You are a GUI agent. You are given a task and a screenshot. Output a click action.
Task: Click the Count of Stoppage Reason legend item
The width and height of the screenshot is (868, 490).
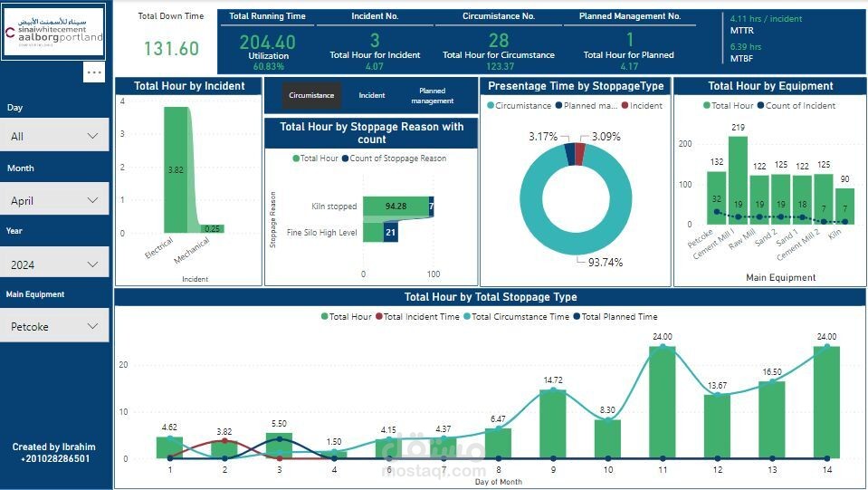click(394, 159)
